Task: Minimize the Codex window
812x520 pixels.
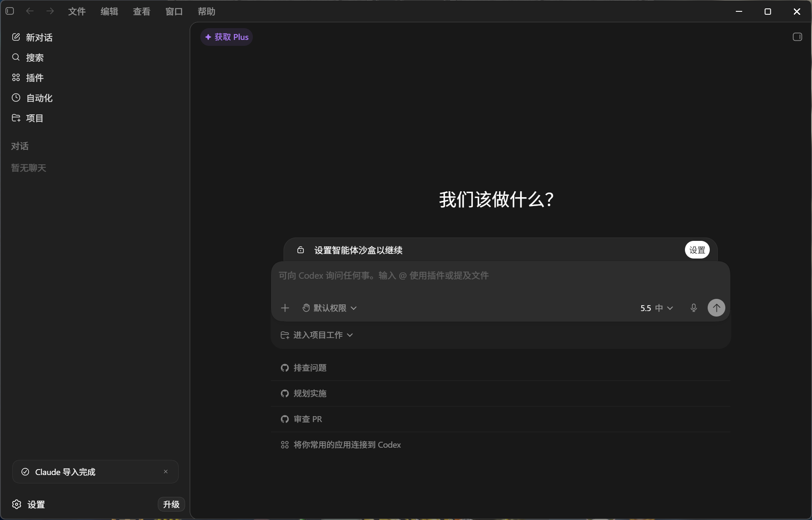Action: [739, 11]
